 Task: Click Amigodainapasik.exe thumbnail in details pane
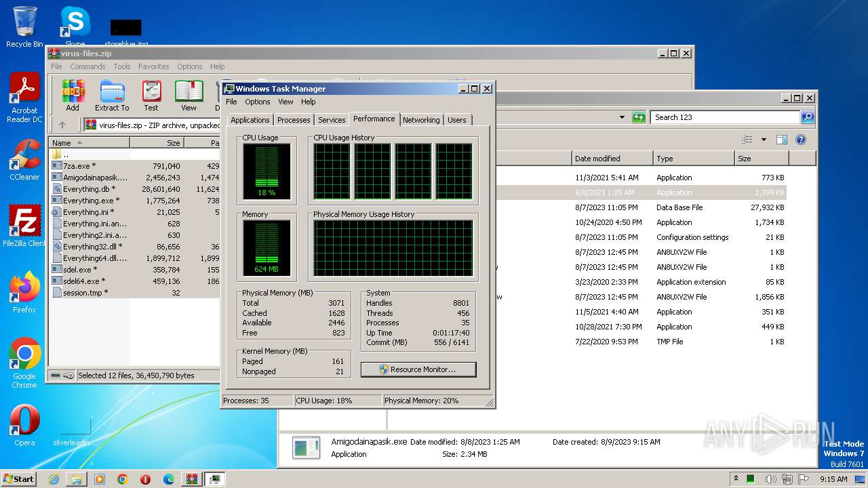pyautogui.click(x=306, y=447)
